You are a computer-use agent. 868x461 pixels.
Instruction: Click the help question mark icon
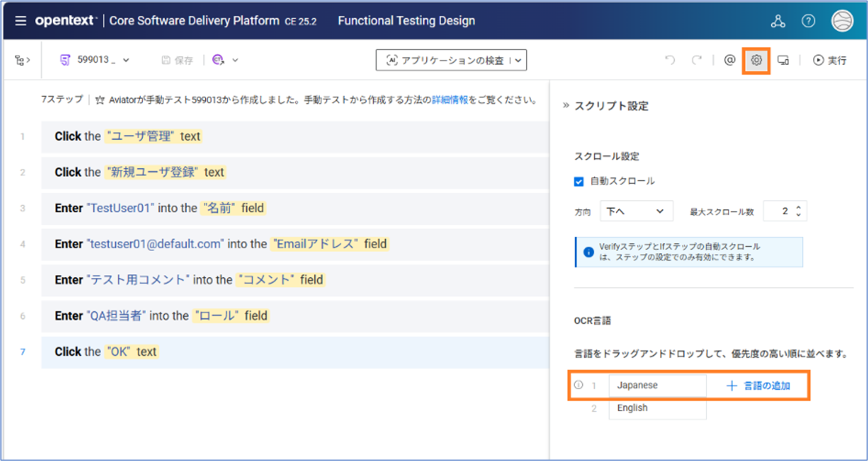click(808, 21)
